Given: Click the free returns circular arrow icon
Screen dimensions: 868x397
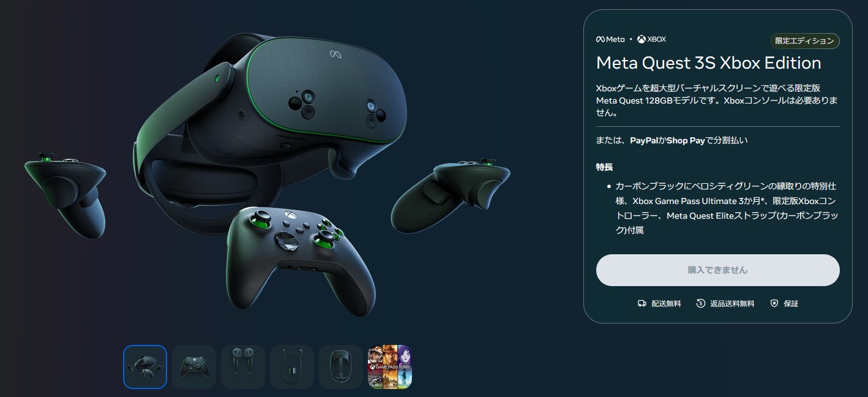Looking at the screenshot, I should click(701, 303).
